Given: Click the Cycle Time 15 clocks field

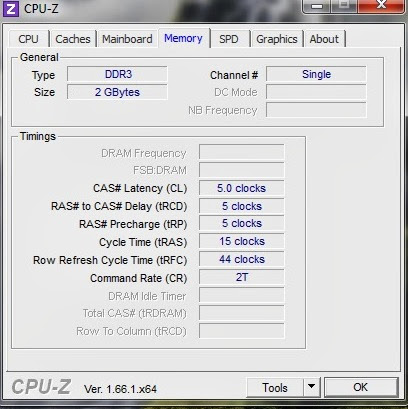Looking at the screenshot, I should [x=242, y=241].
